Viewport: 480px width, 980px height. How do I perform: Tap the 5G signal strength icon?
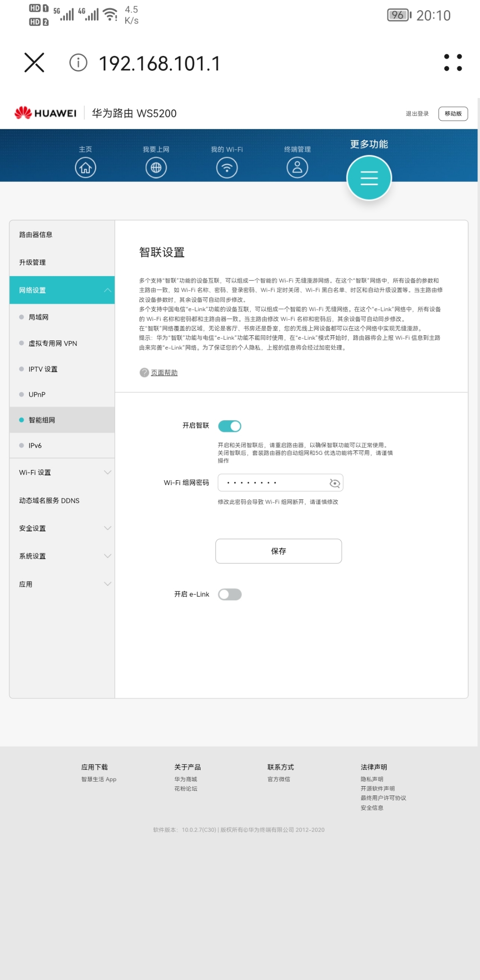(x=64, y=14)
